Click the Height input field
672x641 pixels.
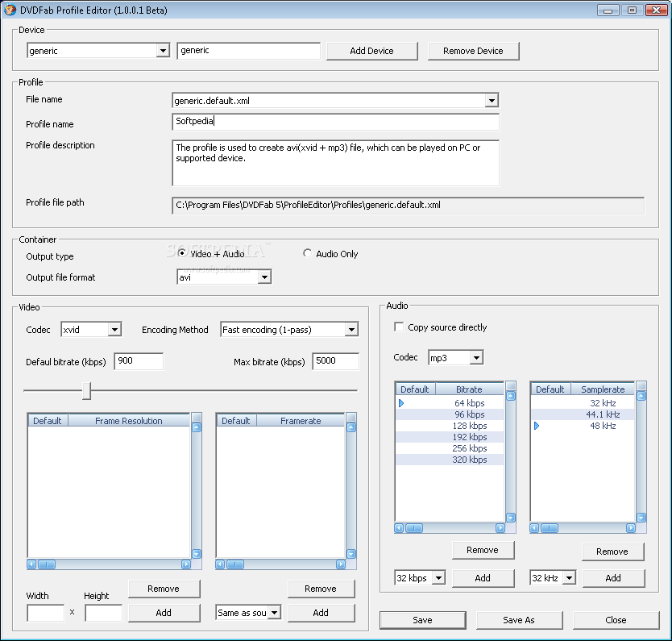pos(104,613)
